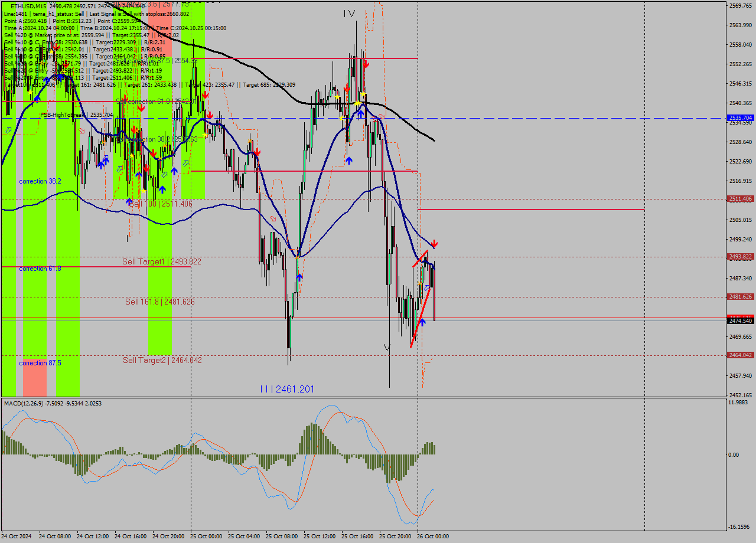The image size is (756, 543).
Task: Click the red sell arrow above the latest candle
Action: [x=434, y=243]
